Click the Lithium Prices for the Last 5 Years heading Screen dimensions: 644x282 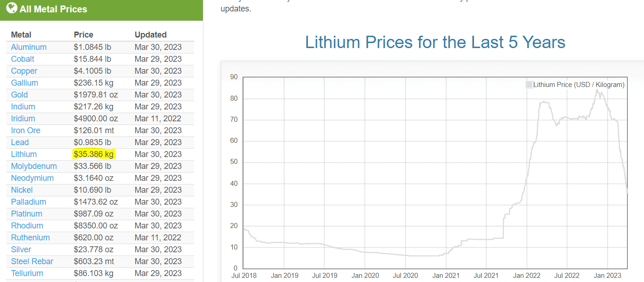[435, 42]
